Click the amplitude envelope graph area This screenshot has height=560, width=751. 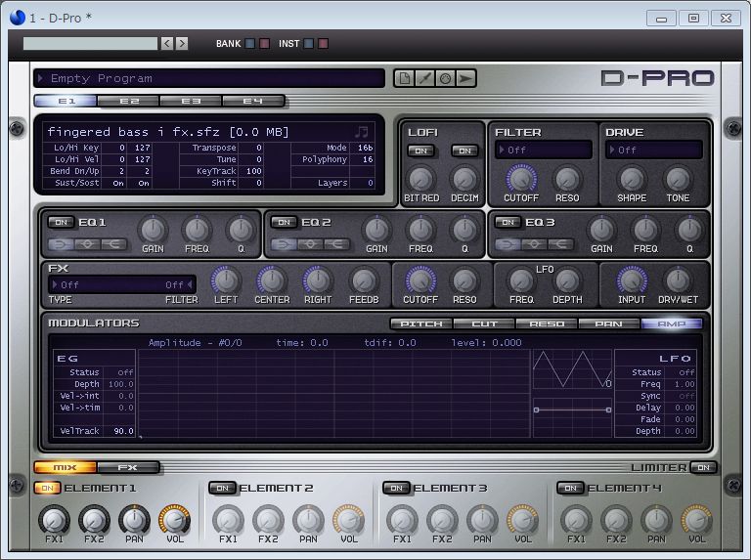point(333,394)
